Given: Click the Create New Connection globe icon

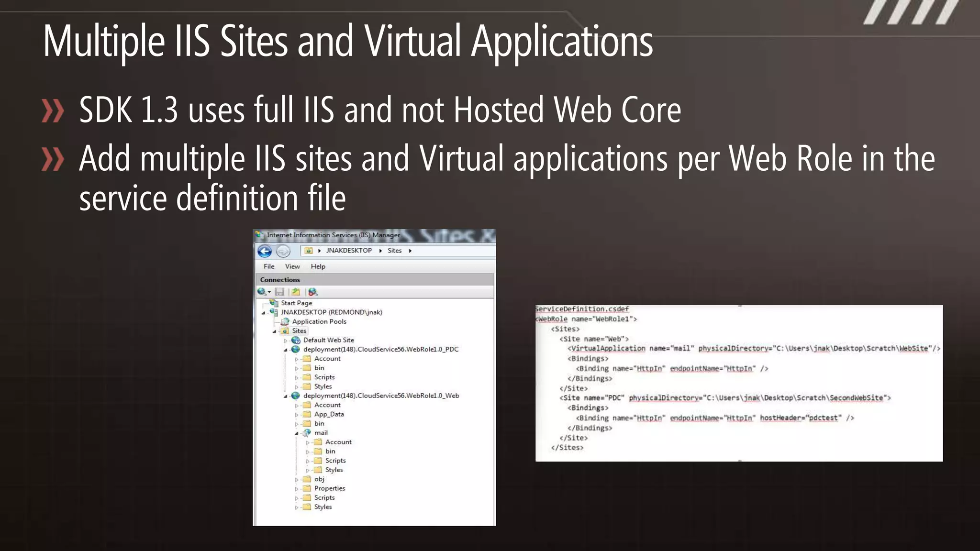Looking at the screenshot, I should [x=262, y=292].
